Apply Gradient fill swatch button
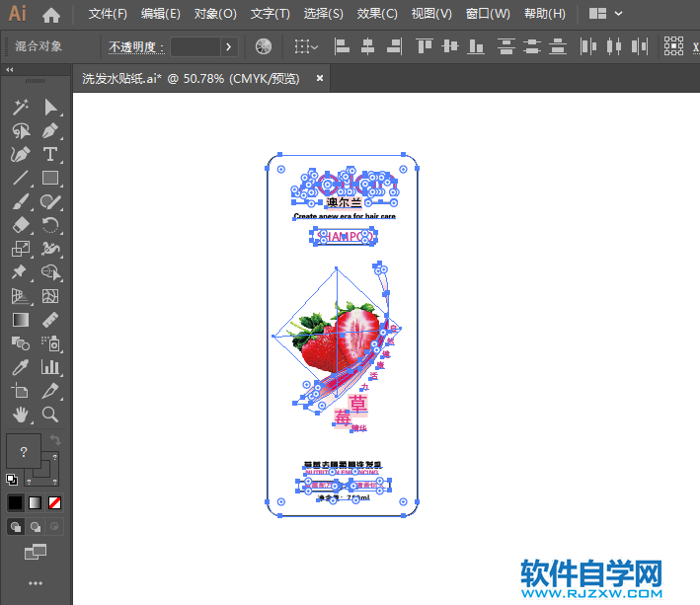 tap(35, 502)
